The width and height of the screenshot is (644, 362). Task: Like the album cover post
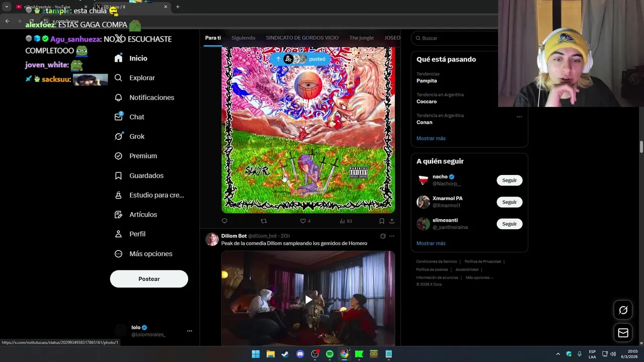(x=305, y=221)
